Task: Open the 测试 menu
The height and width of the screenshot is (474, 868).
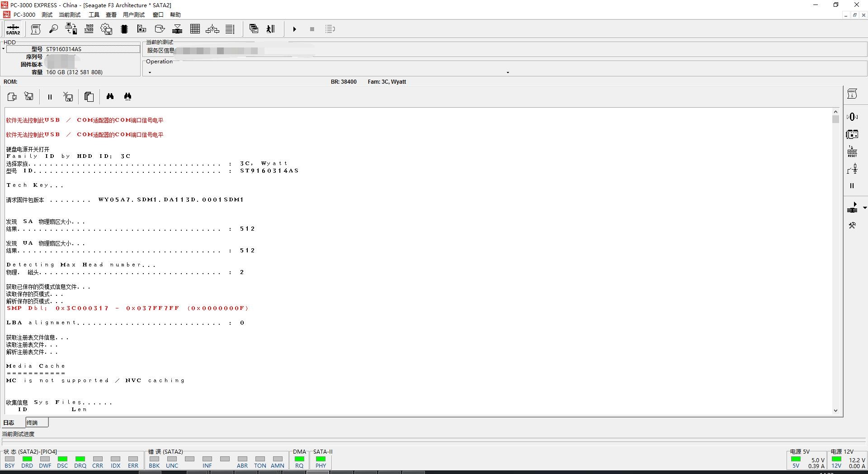Action: tap(47, 15)
